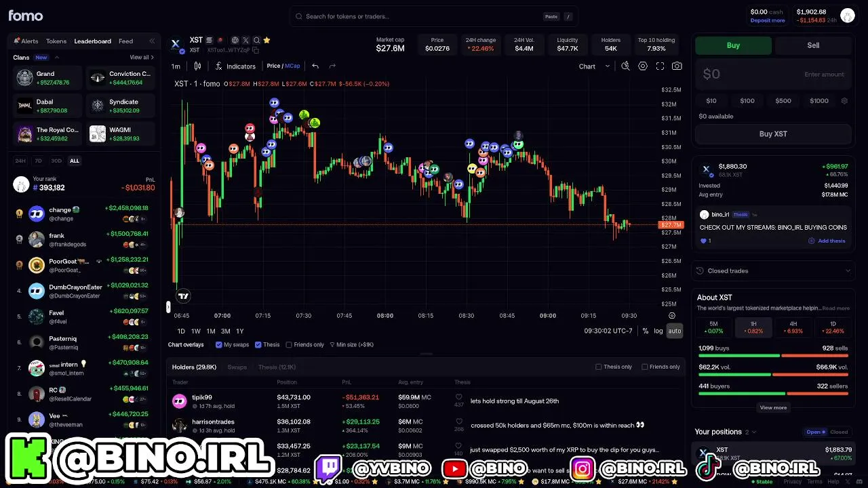Open the Thesis (12.1K) tab
The image size is (868, 488).
click(277, 367)
